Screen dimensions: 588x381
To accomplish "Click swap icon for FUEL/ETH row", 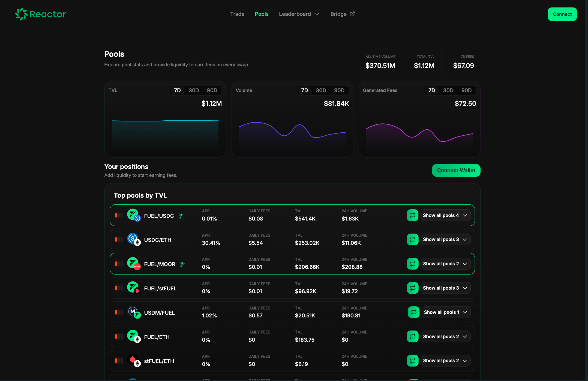I will click(x=412, y=337).
